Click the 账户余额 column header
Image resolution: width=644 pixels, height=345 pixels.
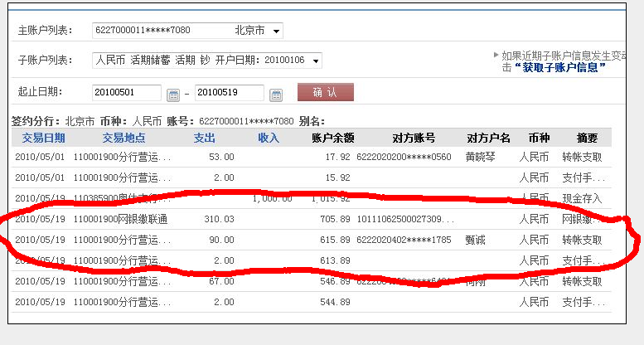332,138
